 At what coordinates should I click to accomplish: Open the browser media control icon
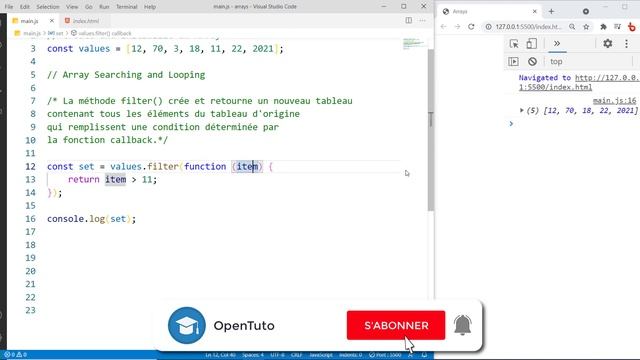click(x=618, y=27)
